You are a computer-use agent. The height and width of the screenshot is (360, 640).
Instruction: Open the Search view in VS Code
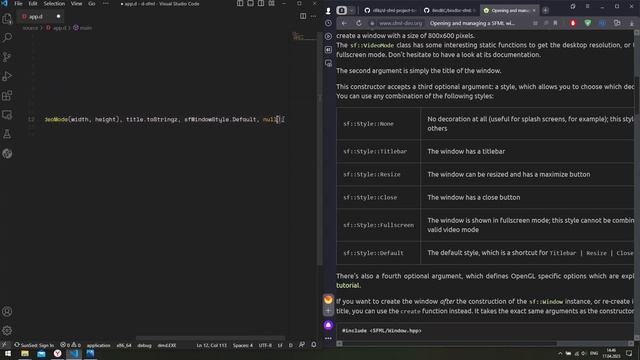pyautogui.click(x=7, y=38)
